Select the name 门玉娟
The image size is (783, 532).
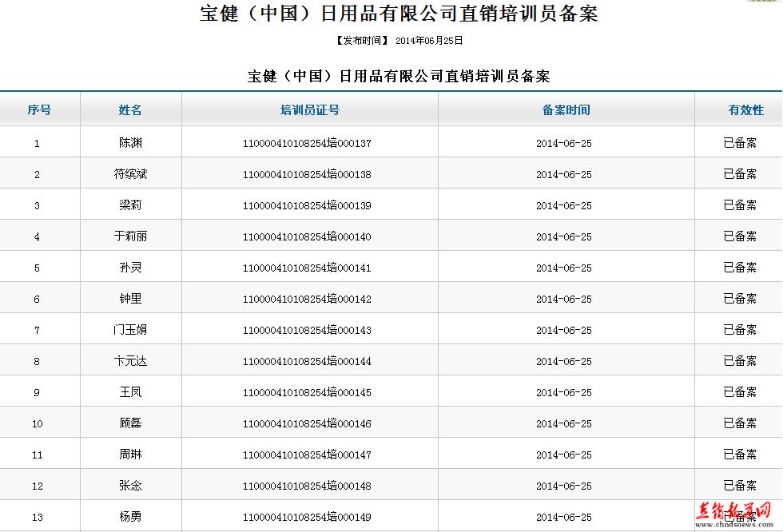point(130,329)
